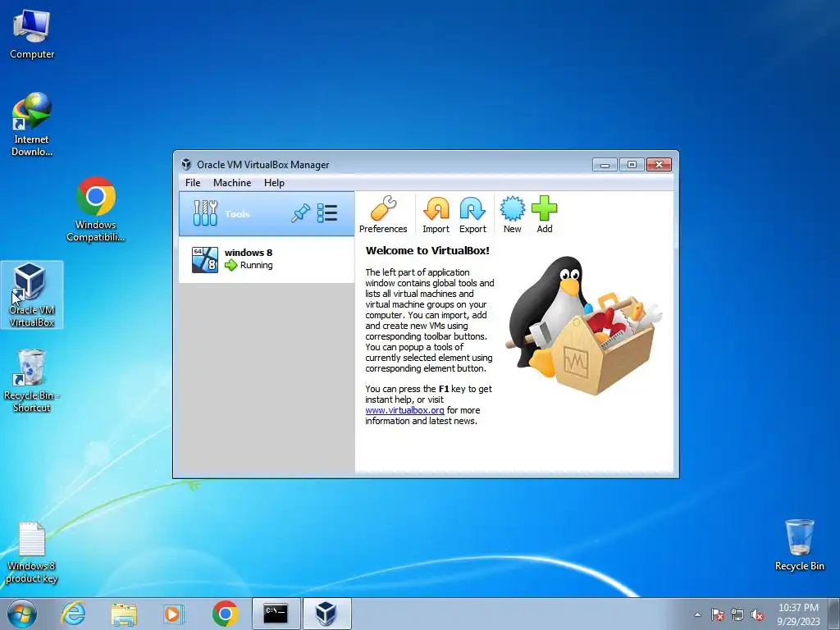Image resolution: width=840 pixels, height=630 pixels.
Task: Launch Internet Explorer from taskbar
Action: (73, 614)
